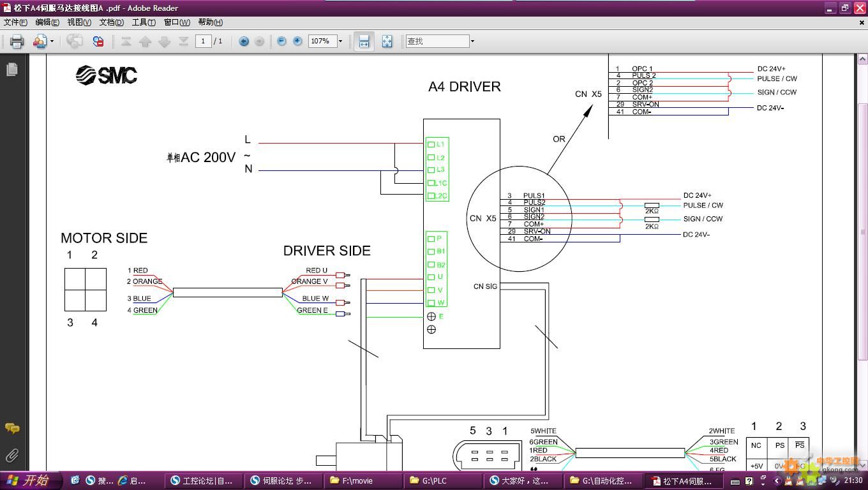
Task: Click 松下A4伺服... Adobe Reader taskbar button
Action: click(x=684, y=481)
